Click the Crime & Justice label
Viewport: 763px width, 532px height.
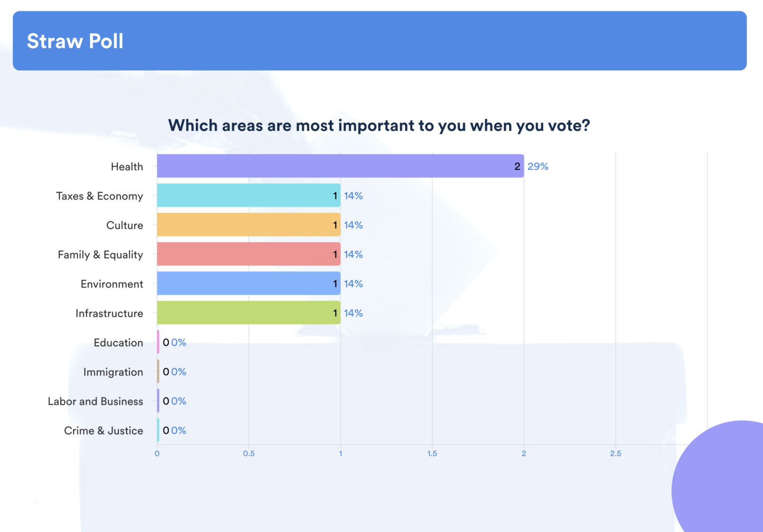(x=103, y=431)
